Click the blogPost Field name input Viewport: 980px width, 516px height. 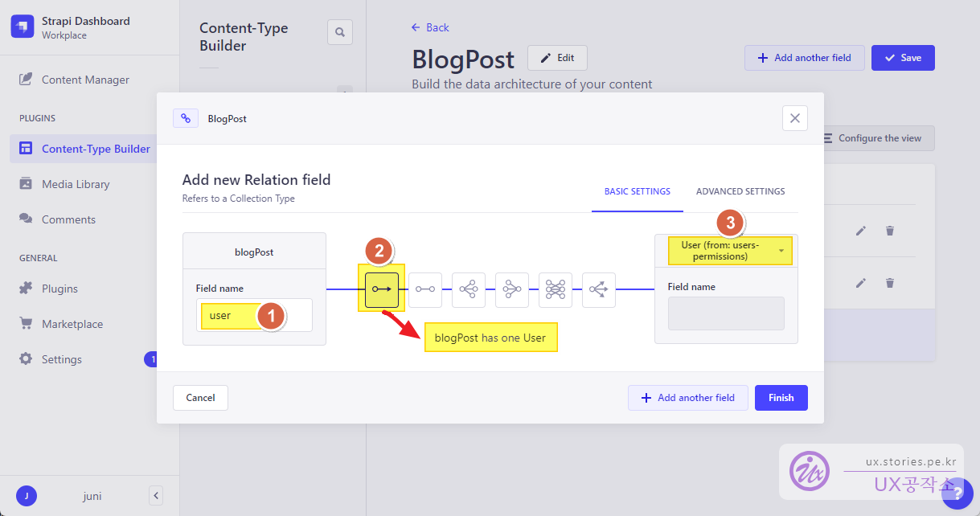pyautogui.click(x=254, y=315)
